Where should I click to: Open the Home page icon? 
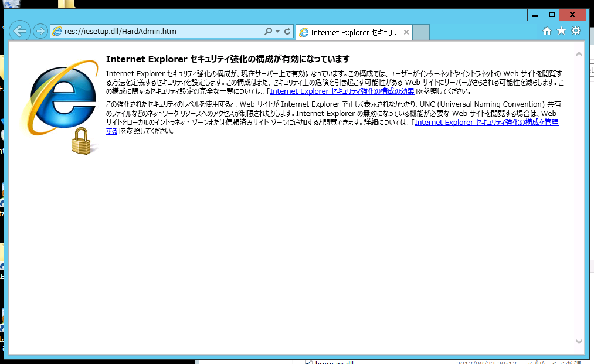pyautogui.click(x=547, y=31)
